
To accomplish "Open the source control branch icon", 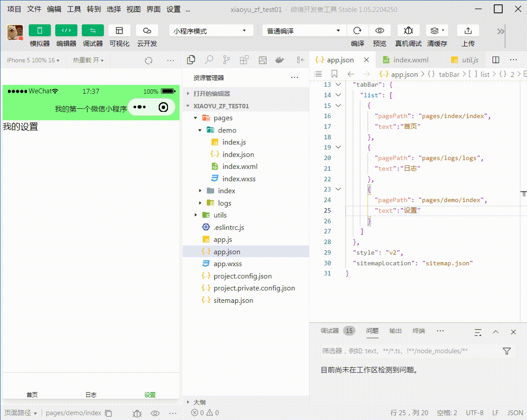I will (x=226, y=60).
